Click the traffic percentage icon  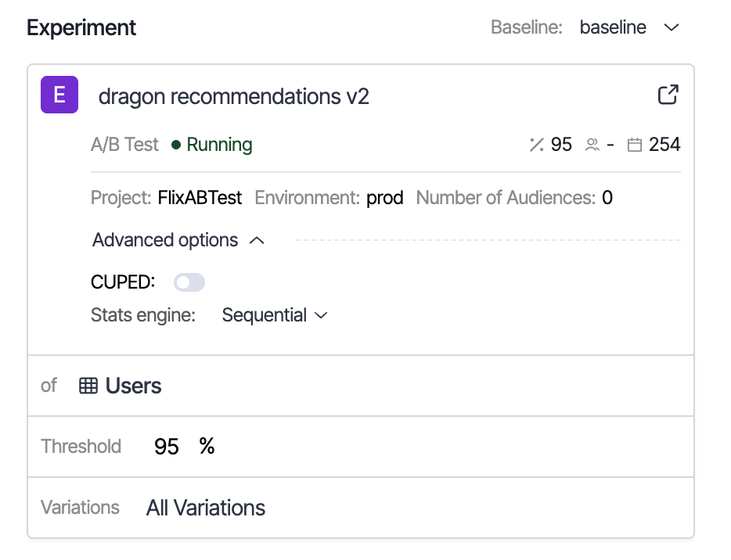tap(536, 145)
